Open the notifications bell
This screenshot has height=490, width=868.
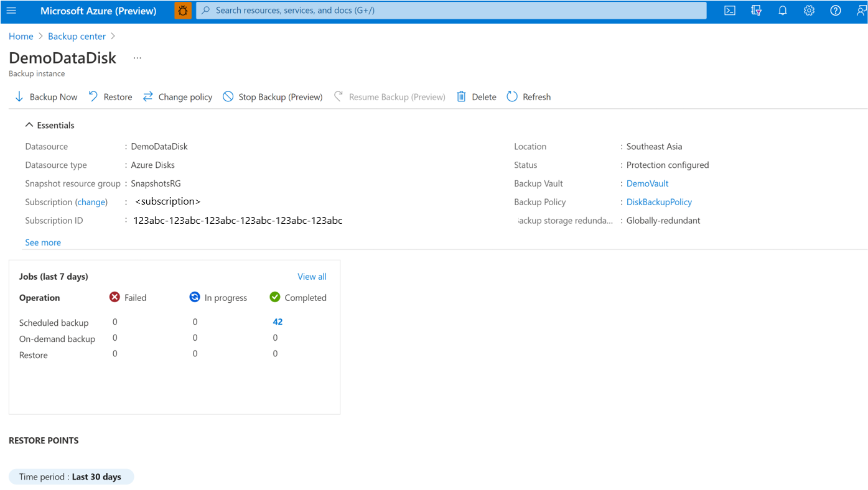pos(782,10)
